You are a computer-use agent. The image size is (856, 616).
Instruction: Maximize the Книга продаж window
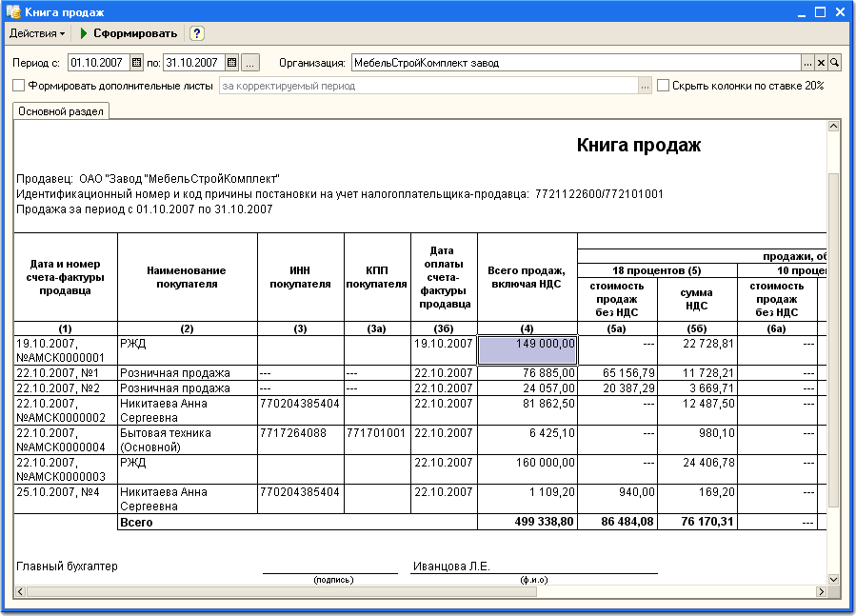pyautogui.click(x=821, y=12)
